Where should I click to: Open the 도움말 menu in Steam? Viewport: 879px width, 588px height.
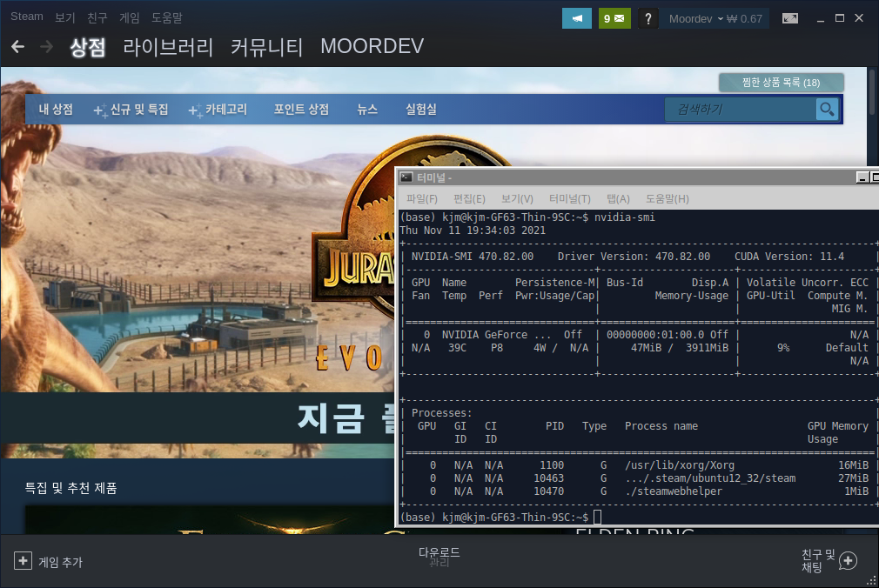(166, 17)
